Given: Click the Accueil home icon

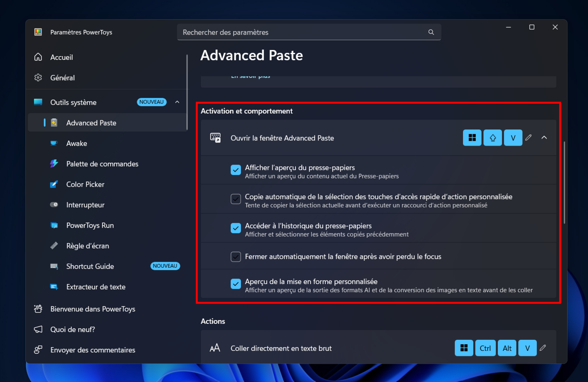Looking at the screenshot, I should 38,57.
